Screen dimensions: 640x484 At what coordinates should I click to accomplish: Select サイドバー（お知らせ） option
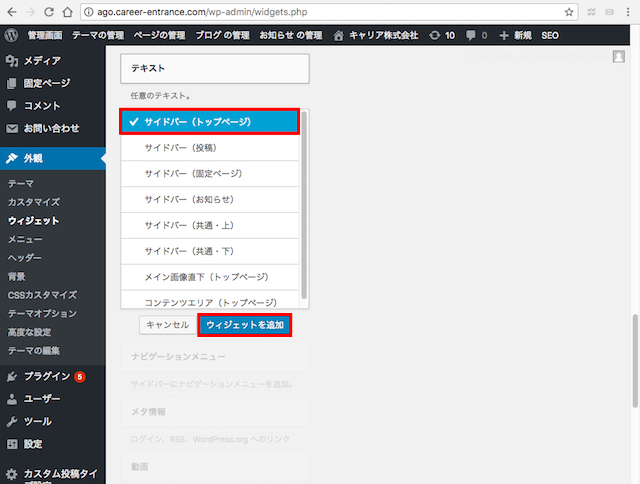(x=210, y=200)
